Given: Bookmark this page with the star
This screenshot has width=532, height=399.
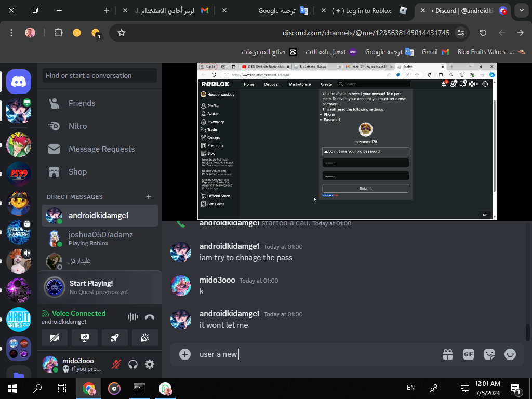Looking at the screenshot, I should [x=122, y=33].
